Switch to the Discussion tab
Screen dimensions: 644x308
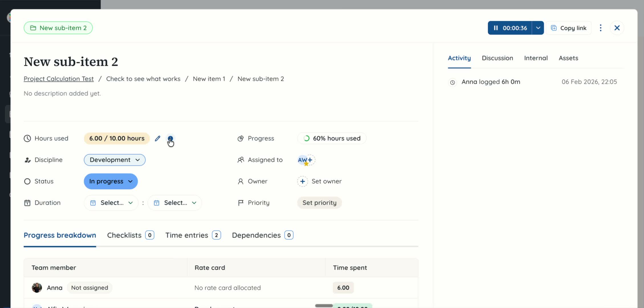(498, 58)
